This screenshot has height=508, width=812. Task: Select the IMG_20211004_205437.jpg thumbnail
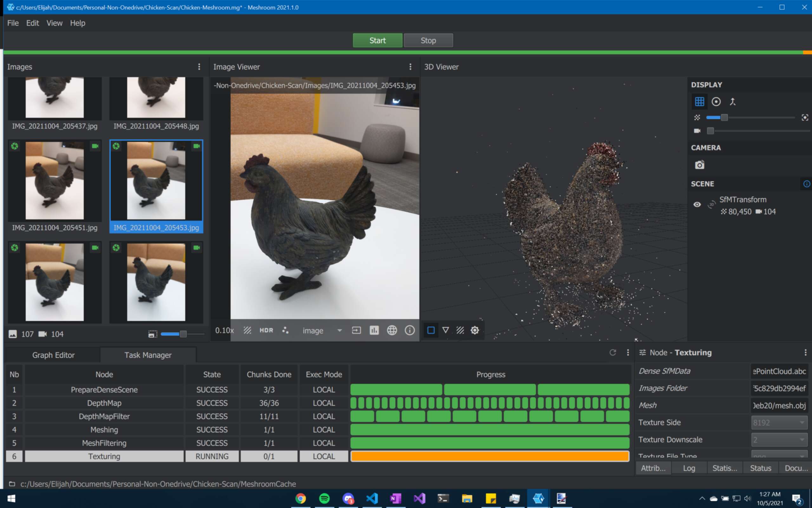point(55,104)
